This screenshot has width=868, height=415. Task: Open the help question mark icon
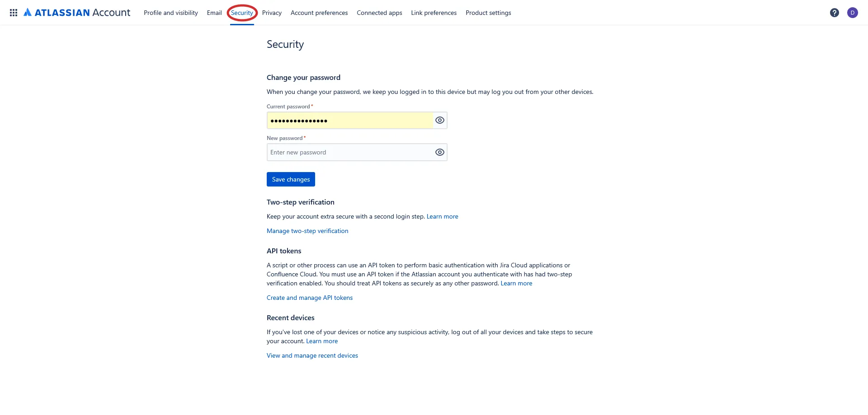coord(834,13)
